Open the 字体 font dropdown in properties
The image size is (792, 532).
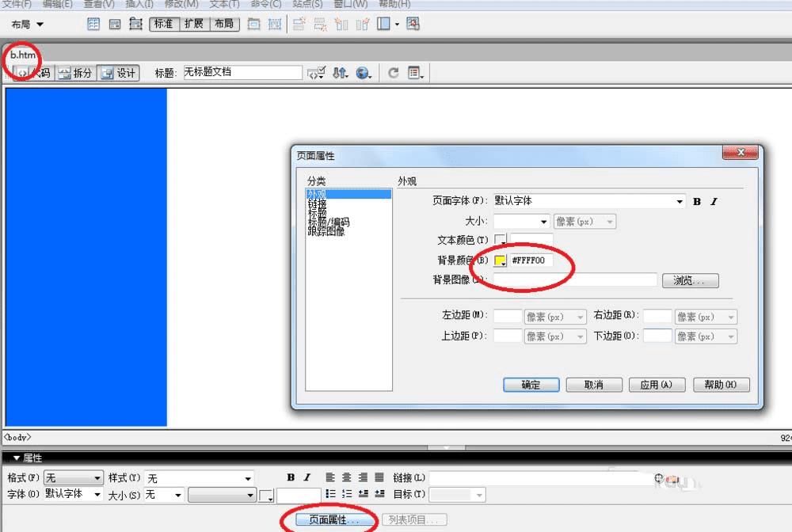point(97,494)
